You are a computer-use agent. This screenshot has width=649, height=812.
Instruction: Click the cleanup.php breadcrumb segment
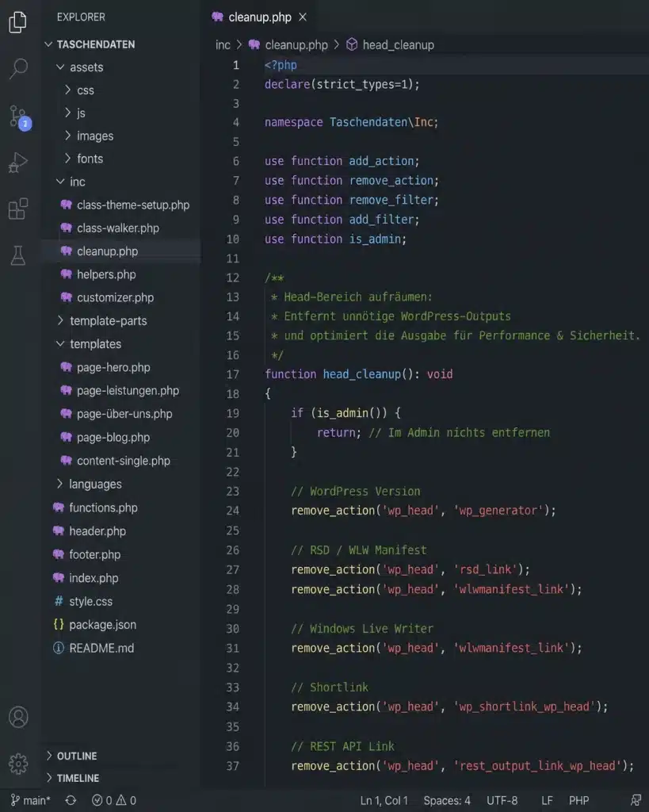288,45
